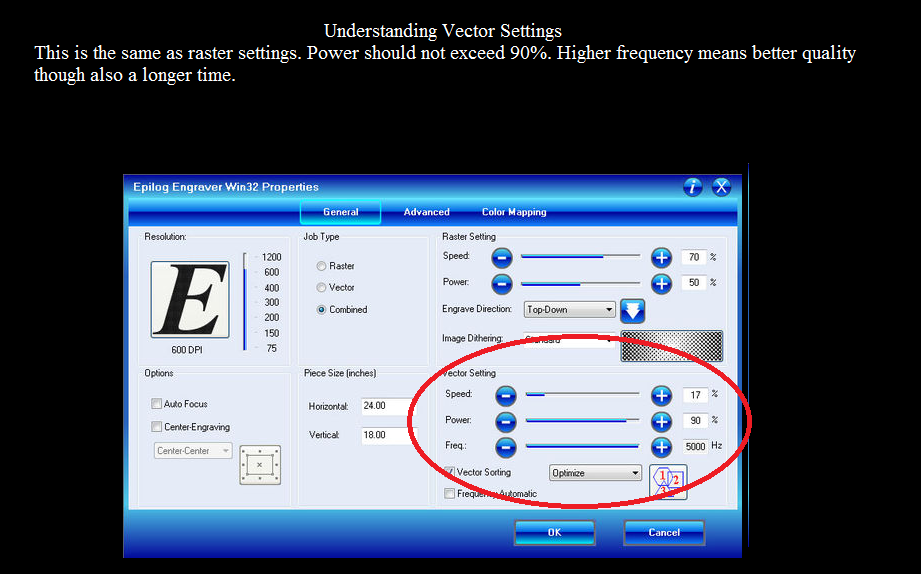
Task: Close the Epilog Engraver properties dialog
Action: [x=721, y=187]
